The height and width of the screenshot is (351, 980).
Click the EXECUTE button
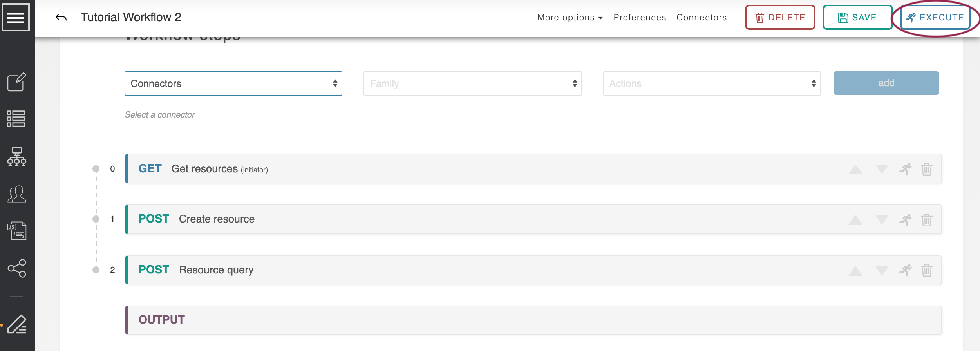pos(935,18)
